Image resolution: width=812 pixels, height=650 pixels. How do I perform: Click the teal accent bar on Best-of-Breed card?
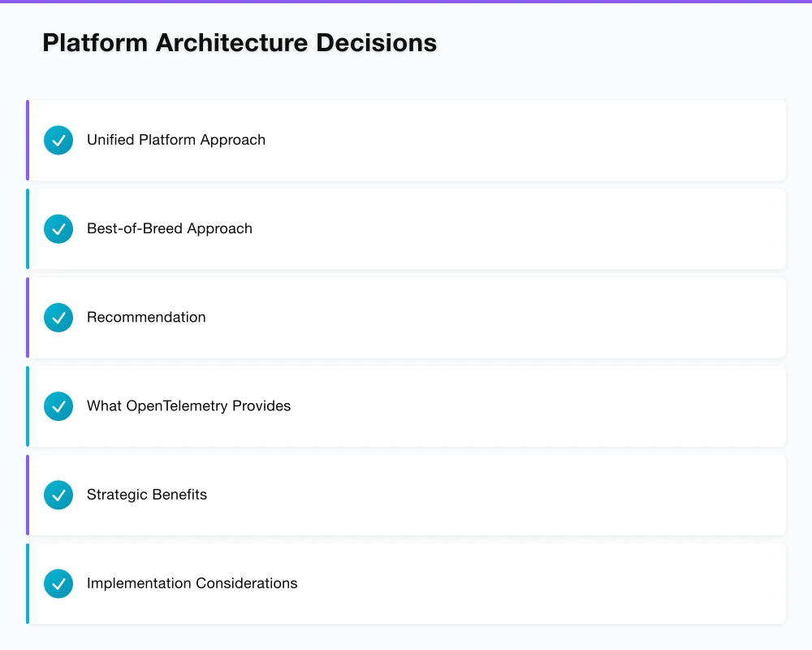click(28, 229)
